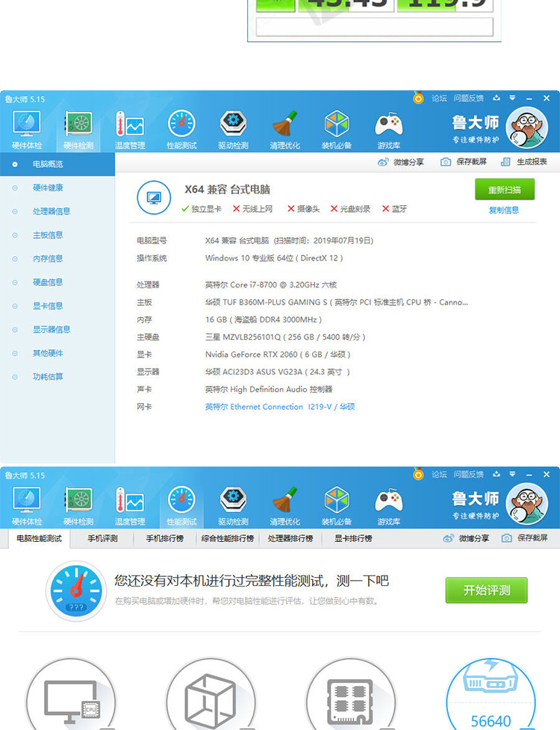
Task: Click the 重新扫描 green button
Action: click(505, 190)
